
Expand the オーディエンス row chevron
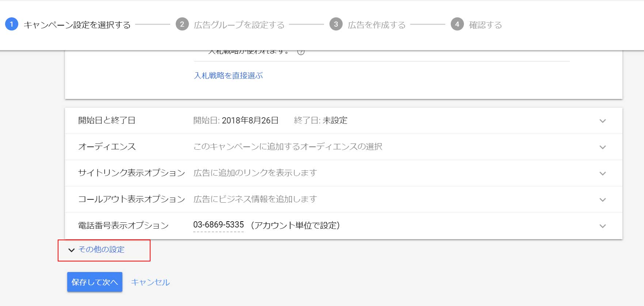pos(603,147)
